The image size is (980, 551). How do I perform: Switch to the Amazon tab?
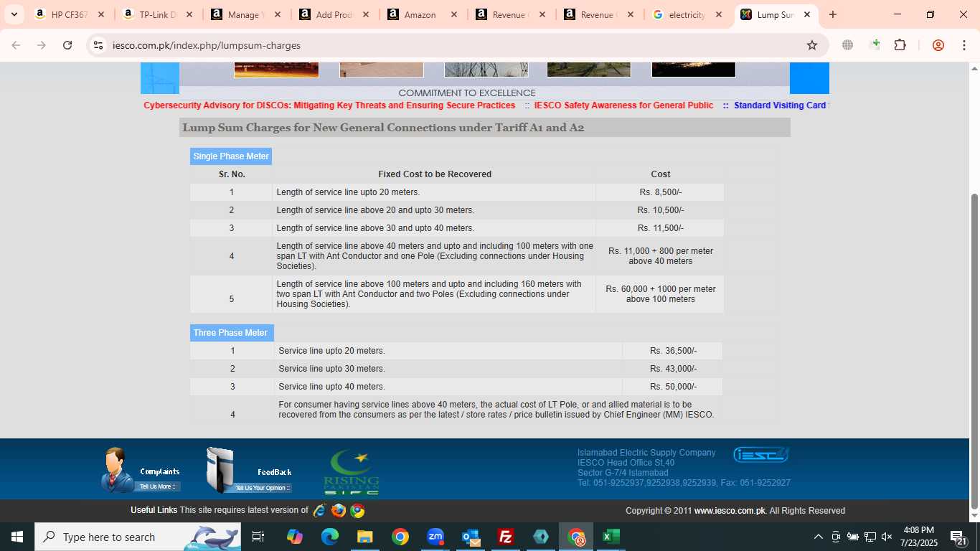(x=423, y=14)
